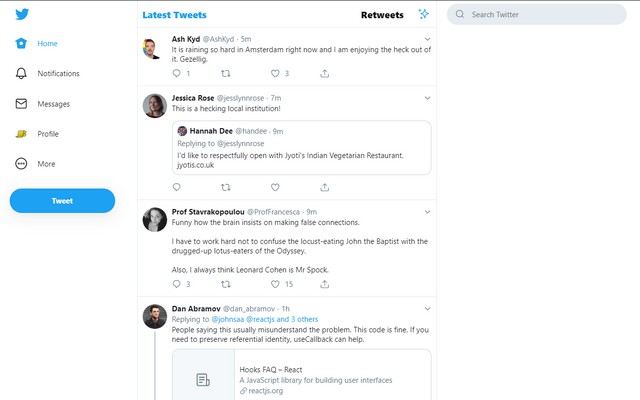This screenshot has height=400, width=640.
Task: Share Ash Kyd's tweet
Action: click(325, 73)
